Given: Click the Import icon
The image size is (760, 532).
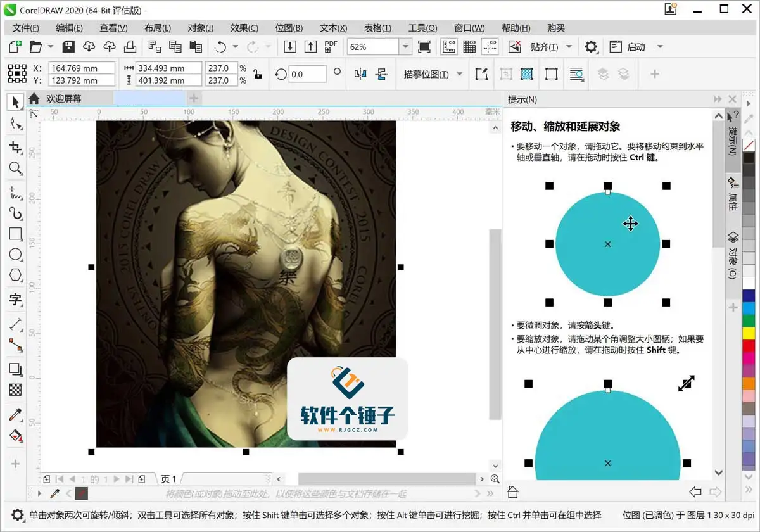Looking at the screenshot, I should point(289,47).
